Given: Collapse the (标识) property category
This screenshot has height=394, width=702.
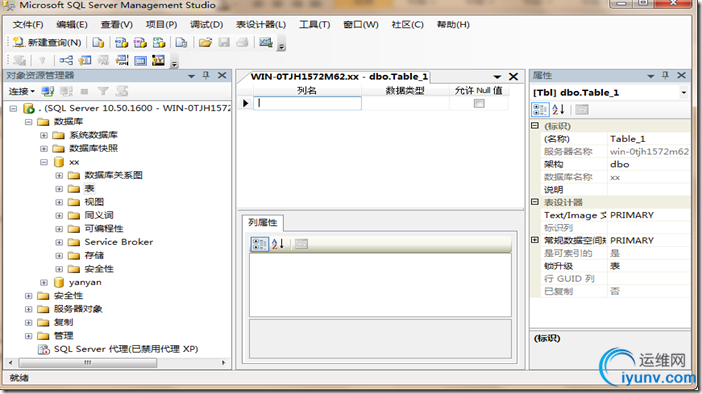Looking at the screenshot, I should pyautogui.click(x=535, y=126).
